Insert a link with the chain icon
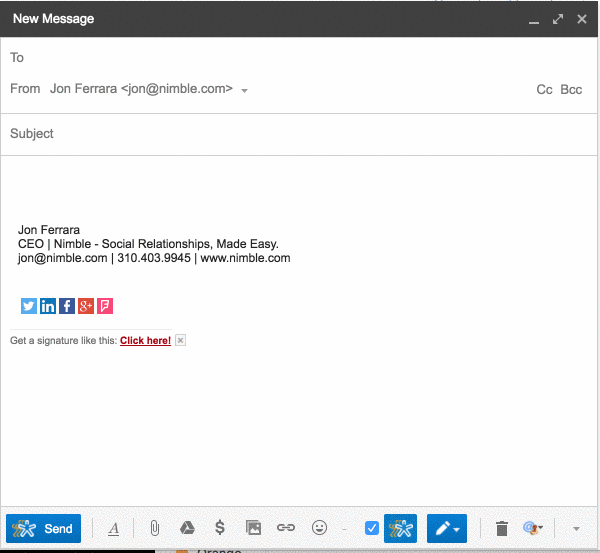Viewport: 600px width, 553px height. pyautogui.click(x=286, y=528)
